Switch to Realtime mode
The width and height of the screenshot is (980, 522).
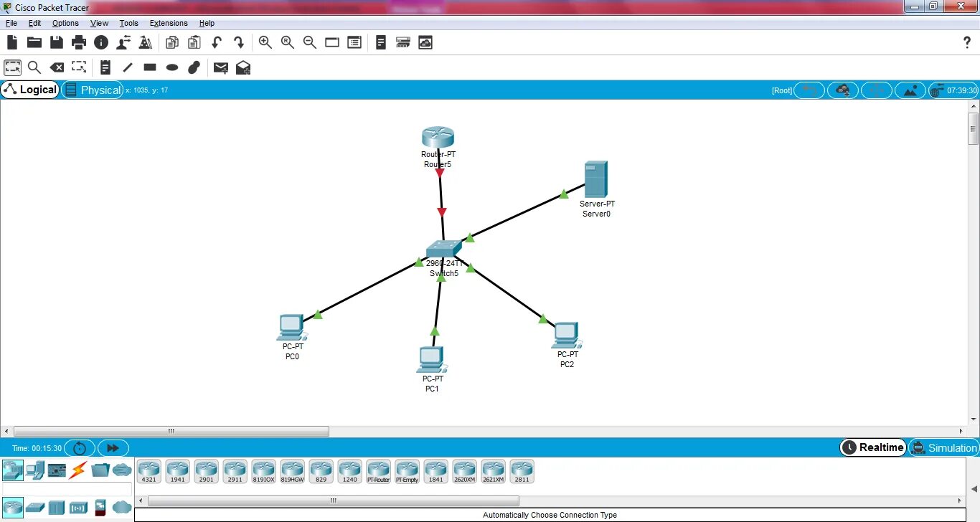(873, 447)
